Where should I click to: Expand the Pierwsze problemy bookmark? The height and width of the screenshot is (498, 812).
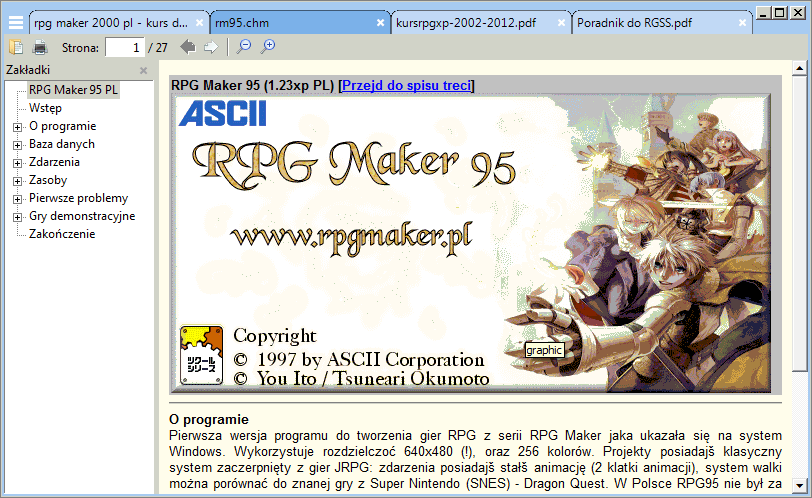(18, 199)
